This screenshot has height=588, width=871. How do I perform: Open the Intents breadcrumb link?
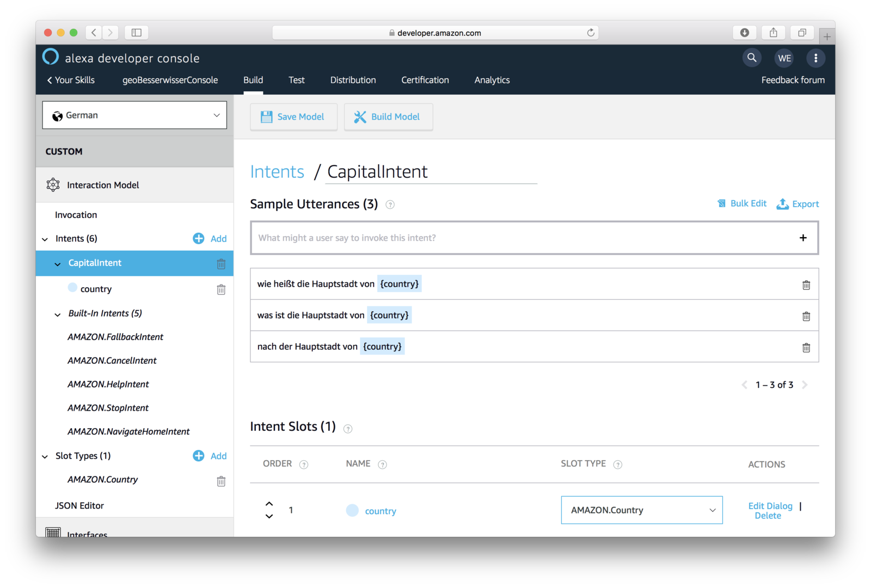(277, 172)
